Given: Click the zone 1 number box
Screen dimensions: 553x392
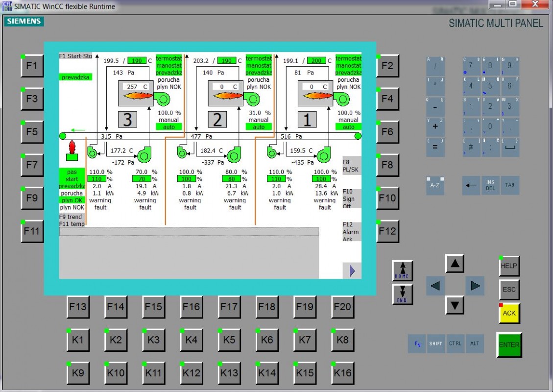Looking at the screenshot, I should pyautogui.click(x=307, y=120).
